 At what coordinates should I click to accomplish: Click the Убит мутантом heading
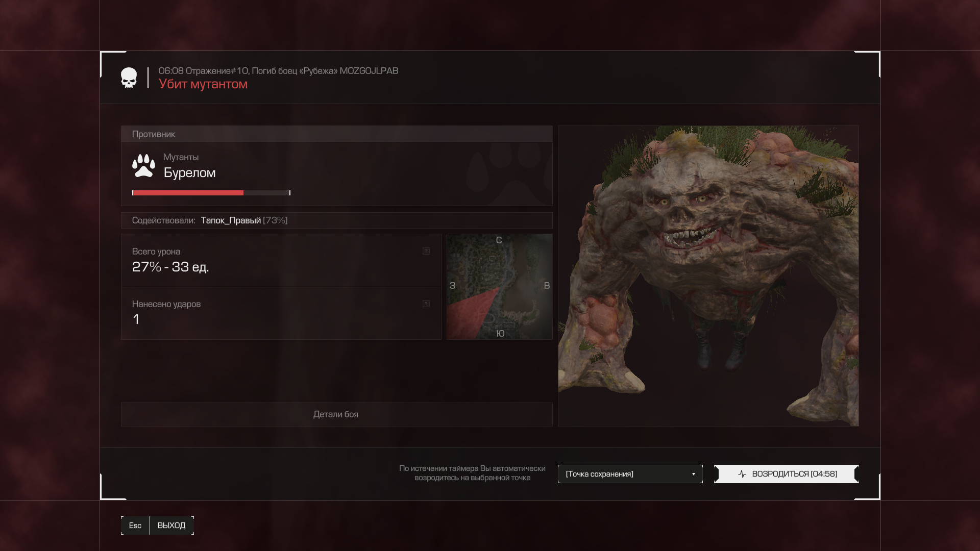coord(203,84)
